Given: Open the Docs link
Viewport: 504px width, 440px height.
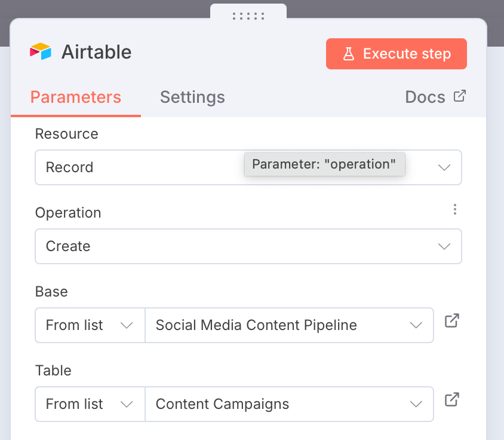Looking at the screenshot, I should [425, 97].
